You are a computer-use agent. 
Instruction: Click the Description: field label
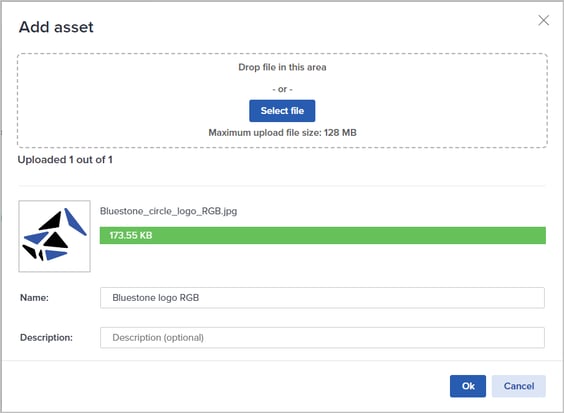click(46, 337)
